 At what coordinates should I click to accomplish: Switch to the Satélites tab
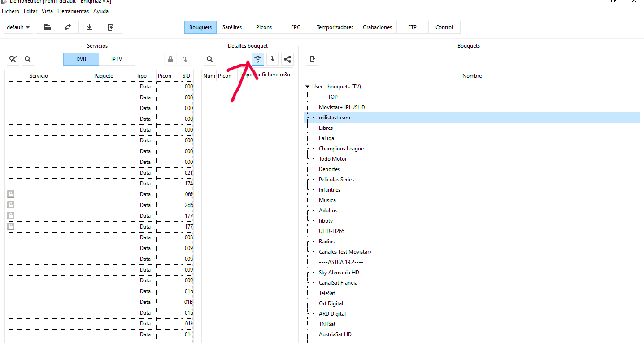point(232,27)
